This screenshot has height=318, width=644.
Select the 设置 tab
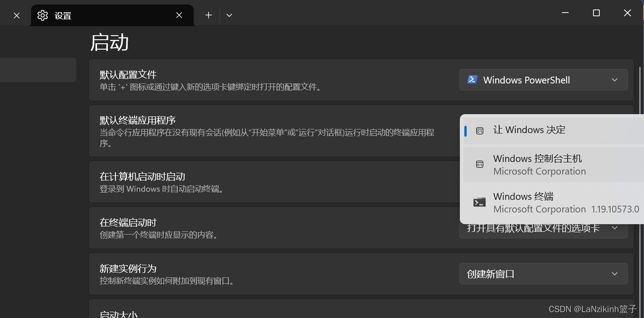click(112, 15)
